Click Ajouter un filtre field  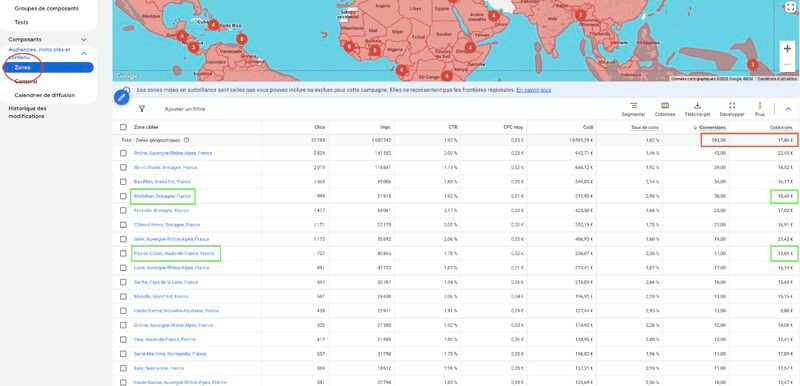point(185,109)
